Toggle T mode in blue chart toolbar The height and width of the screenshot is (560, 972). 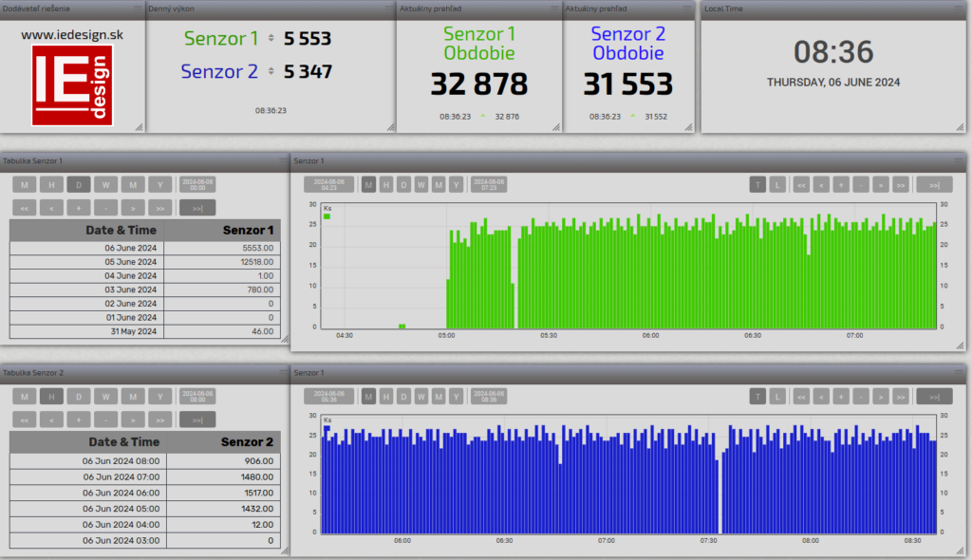[x=757, y=397]
